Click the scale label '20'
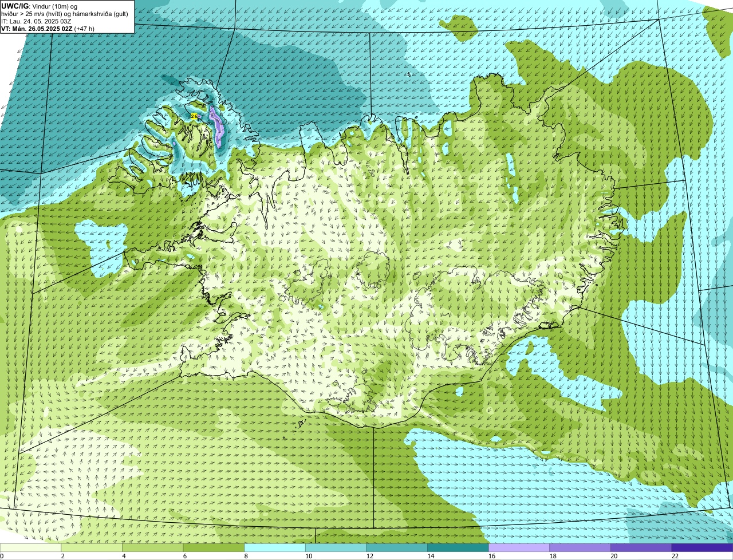Screen dimensions: 733x560 pos(614,556)
